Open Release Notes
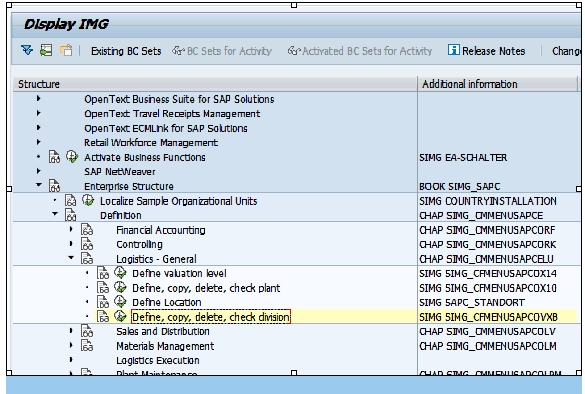 point(486,51)
